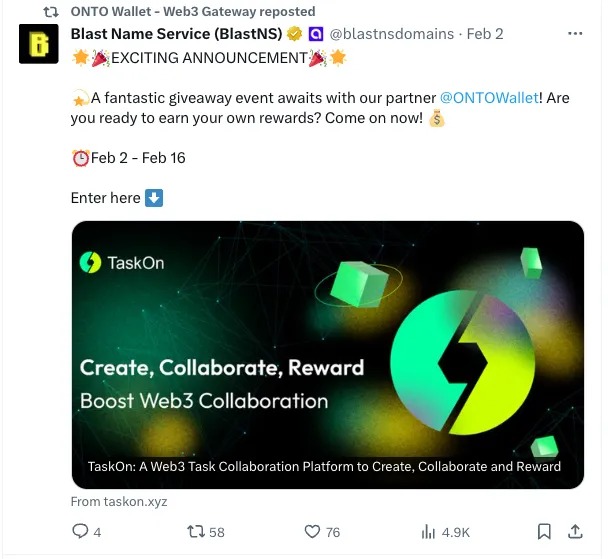Image resolution: width=608 pixels, height=559 pixels.
Task: Click the reply speech bubble icon
Action: (81, 532)
